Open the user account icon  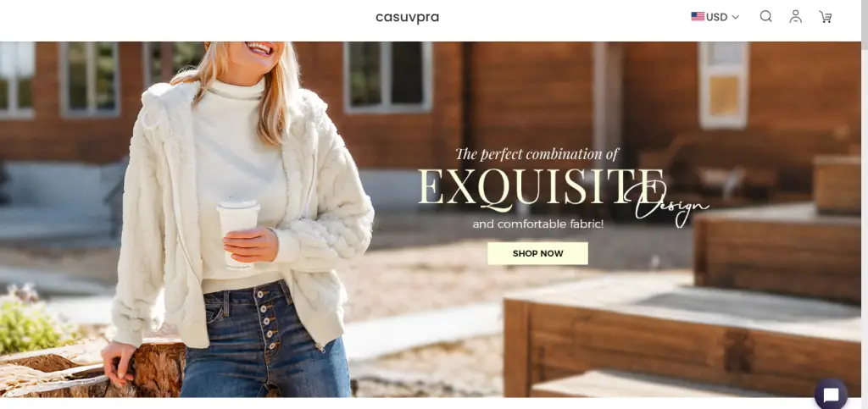pyautogui.click(x=795, y=17)
